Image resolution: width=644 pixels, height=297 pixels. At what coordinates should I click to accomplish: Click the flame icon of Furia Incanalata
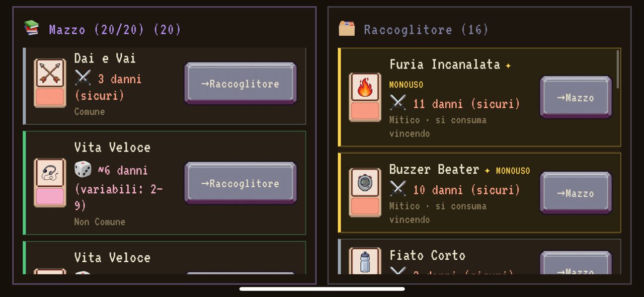(x=365, y=88)
